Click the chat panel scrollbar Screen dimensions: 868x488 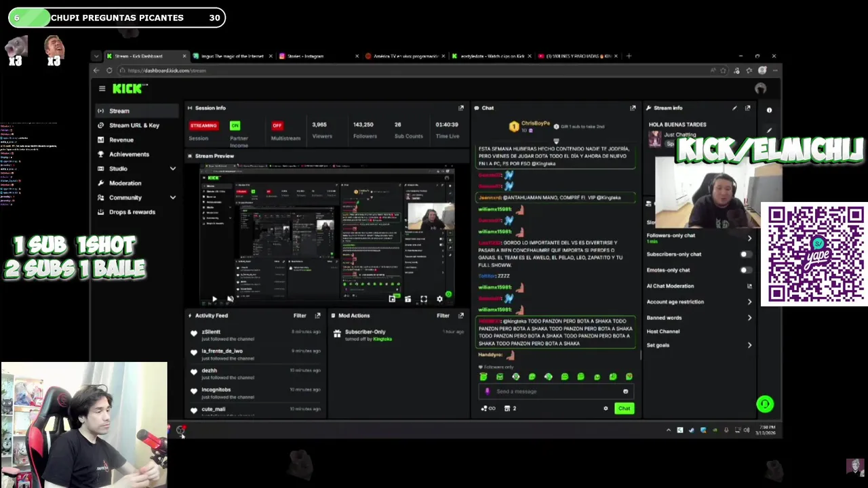[640, 354]
